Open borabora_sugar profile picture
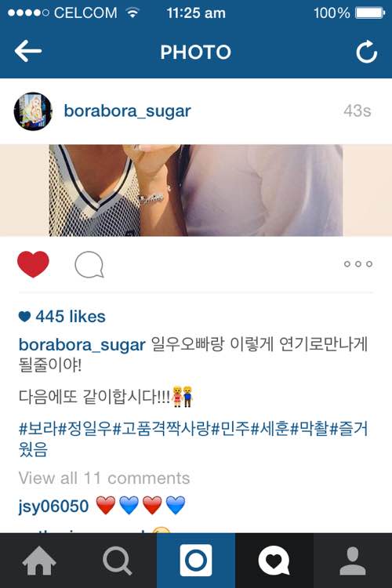 [33, 111]
